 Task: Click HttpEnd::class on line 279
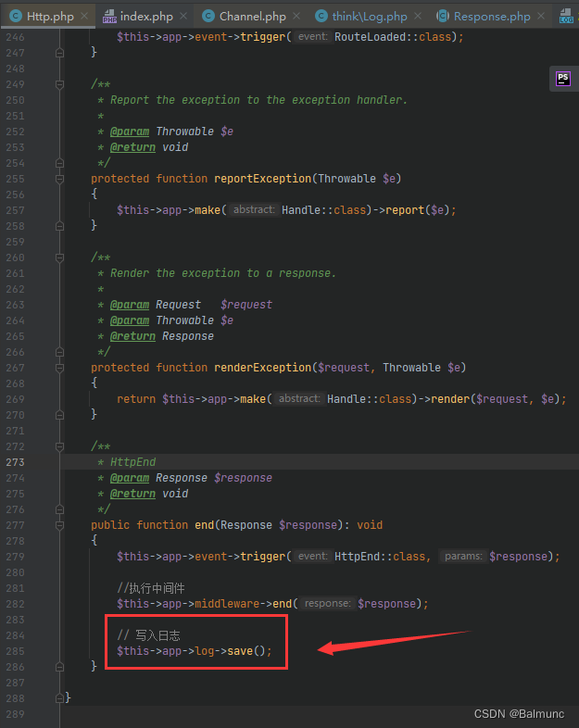(x=380, y=557)
